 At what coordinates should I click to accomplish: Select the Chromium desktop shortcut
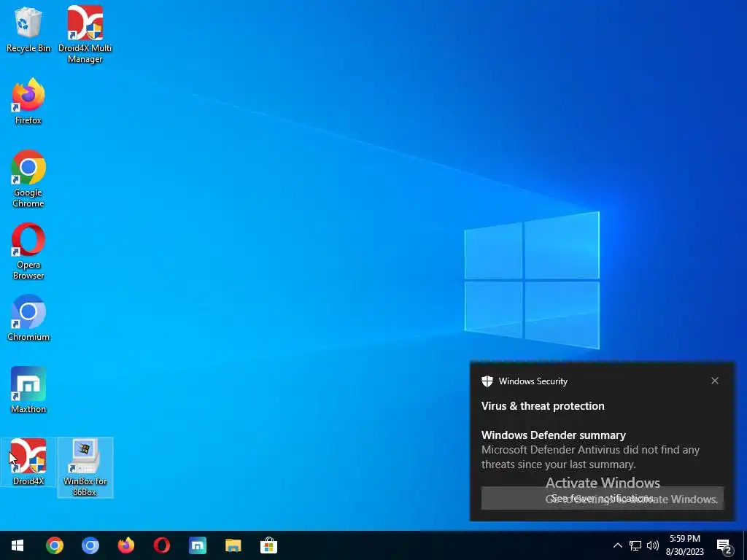click(x=28, y=318)
